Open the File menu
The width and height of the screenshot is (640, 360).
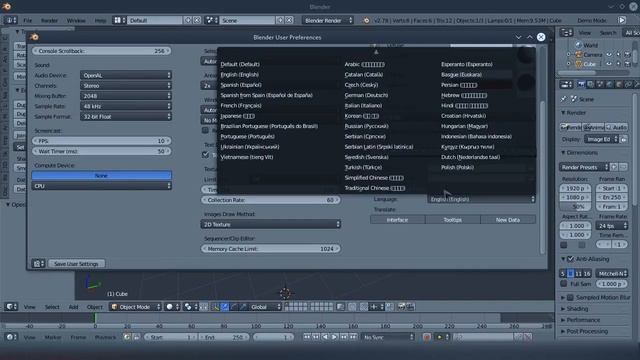coord(27,20)
